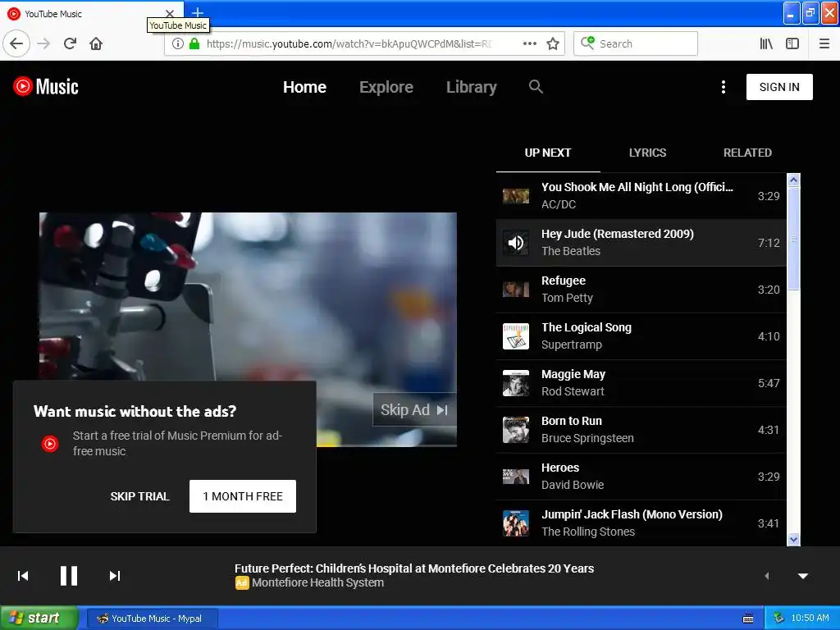Click the 1 MONTH FREE button
The width and height of the screenshot is (840, 630).
(x=243, y=496)
